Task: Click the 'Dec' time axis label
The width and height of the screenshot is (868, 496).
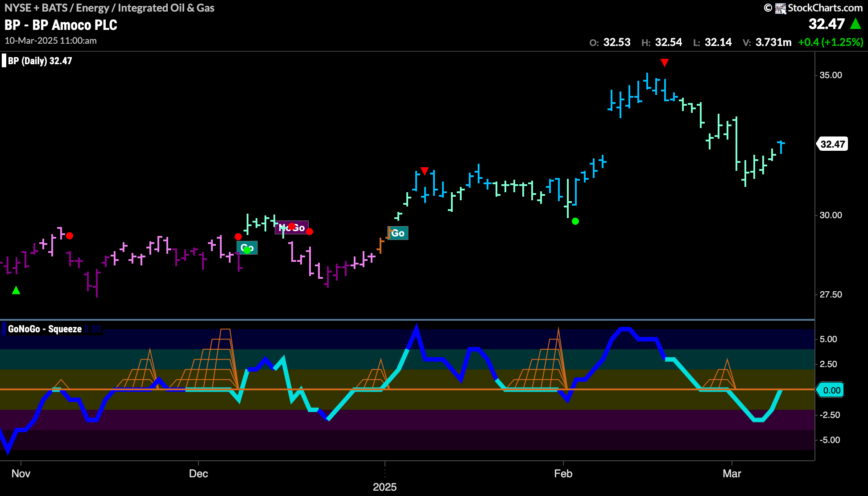Action: click(198, 474)
